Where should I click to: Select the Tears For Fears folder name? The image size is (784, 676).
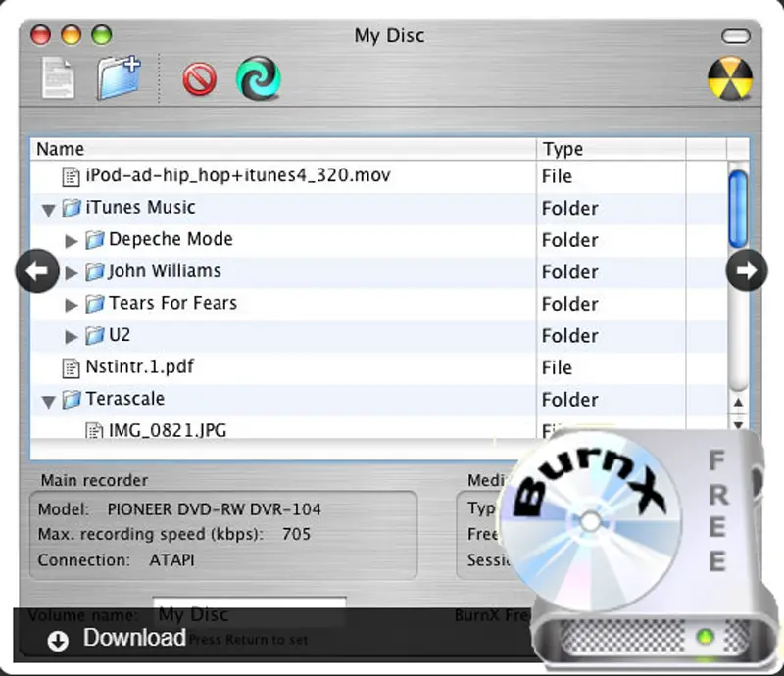pyautogui.click(x=173, y=303)
